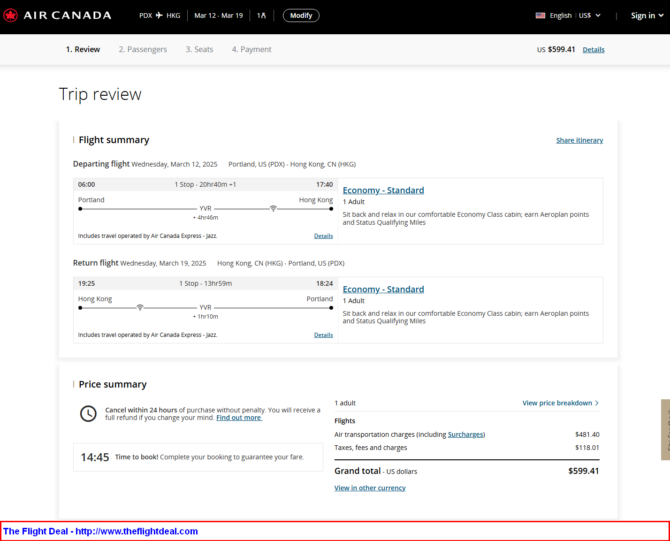
Task: Click the Share itinerary link
Action: 579,140
